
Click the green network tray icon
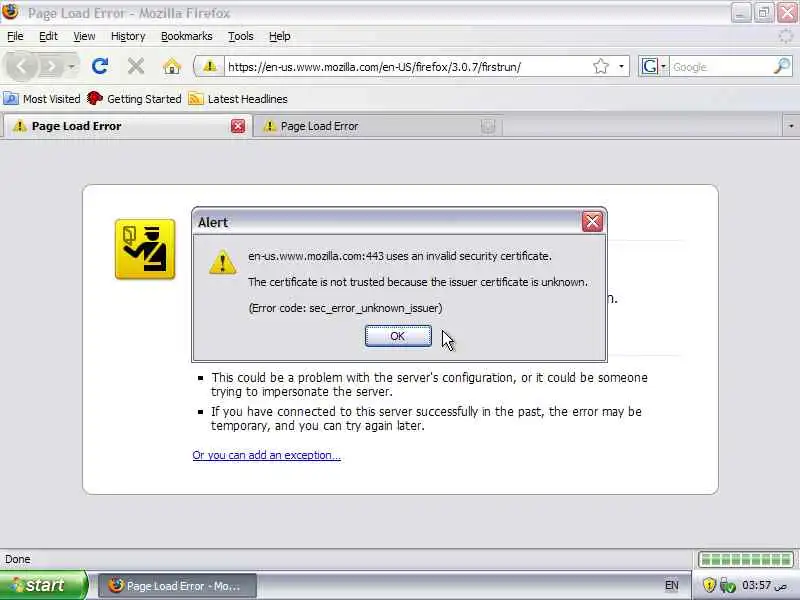click(x=728, y=585)
